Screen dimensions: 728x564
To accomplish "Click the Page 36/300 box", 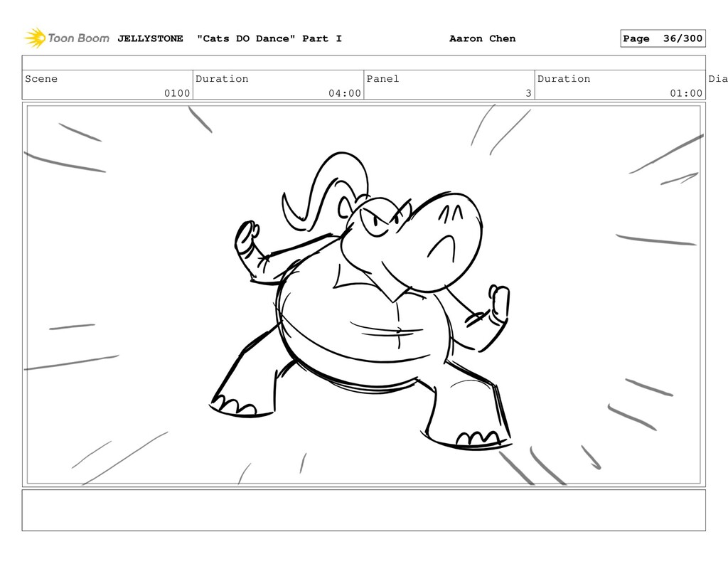I will point(663,38).
